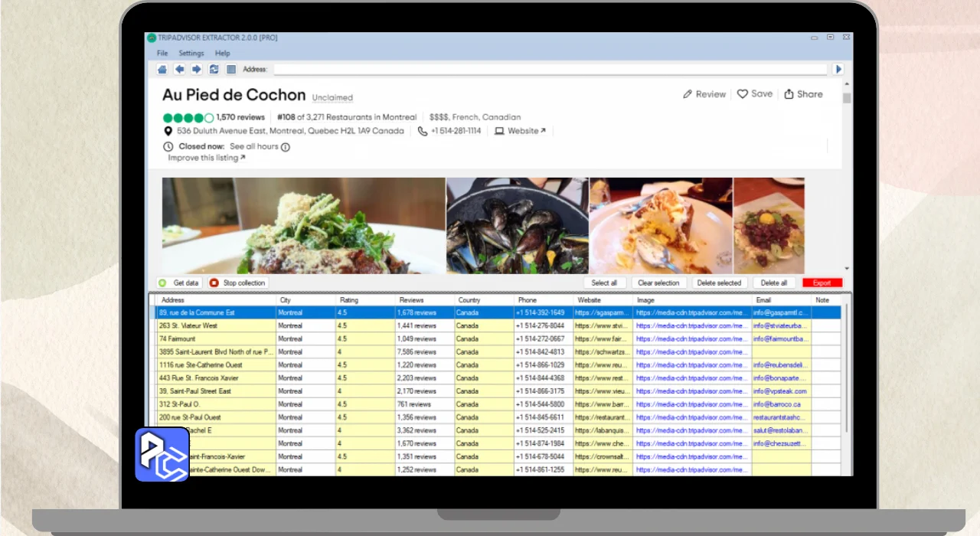
Task: Refresh the page using the reload icon
Action: point(214,69)
